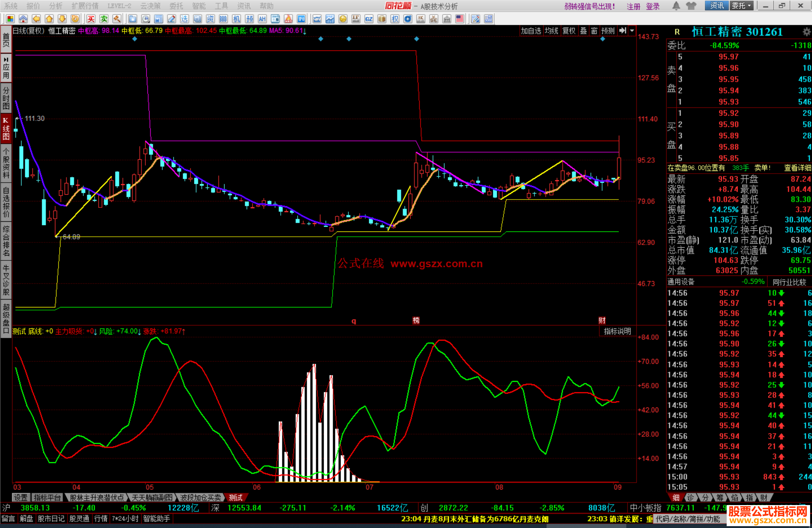Open the 委托 dropdown in title bar

point(741,6)
